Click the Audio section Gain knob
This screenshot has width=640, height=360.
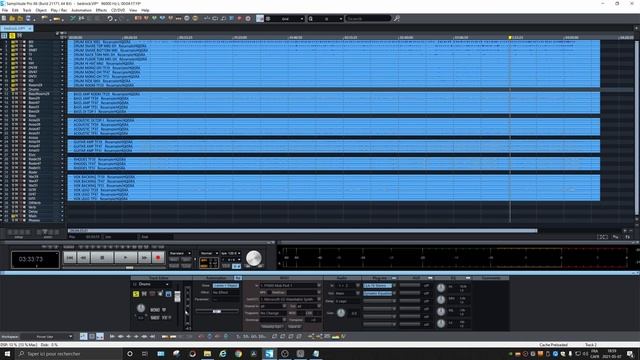[341, 313]
